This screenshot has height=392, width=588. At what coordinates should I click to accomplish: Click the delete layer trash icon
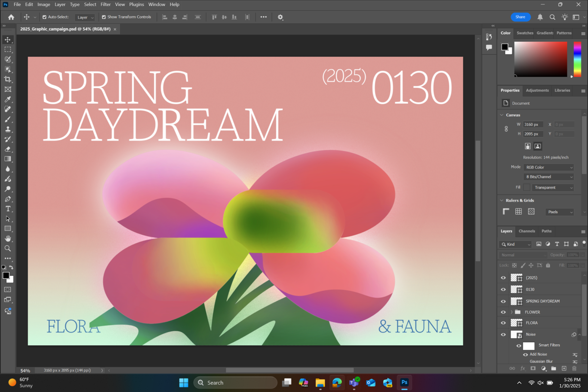point(574,368)
